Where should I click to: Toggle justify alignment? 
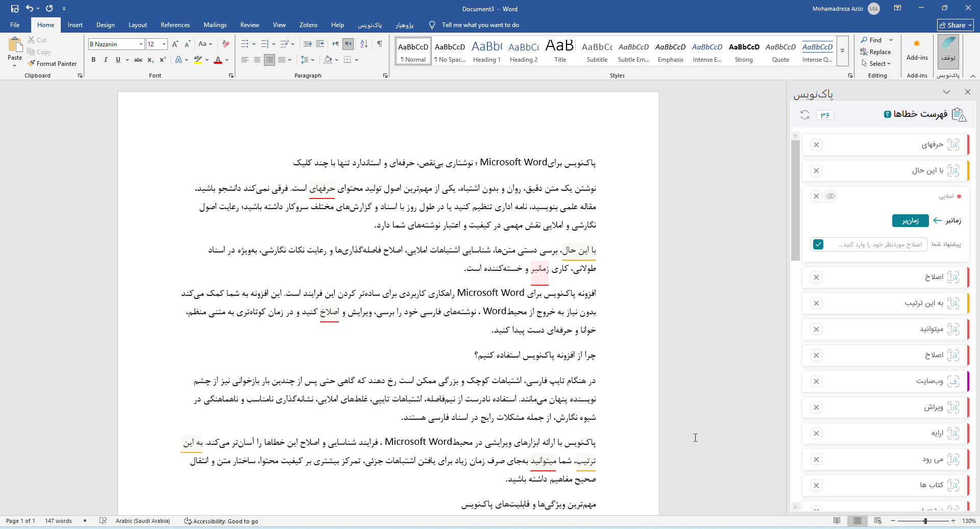pyautogui.click(x=282, y=60)
